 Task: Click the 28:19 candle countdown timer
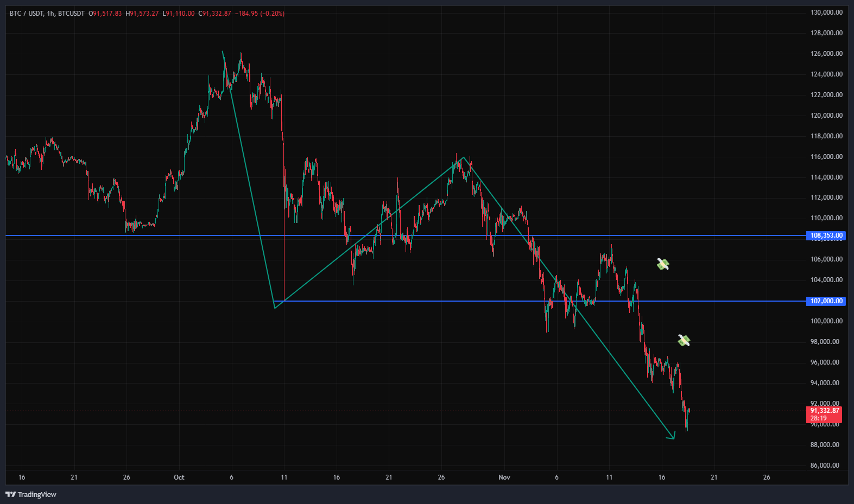[x=819, y=418]
